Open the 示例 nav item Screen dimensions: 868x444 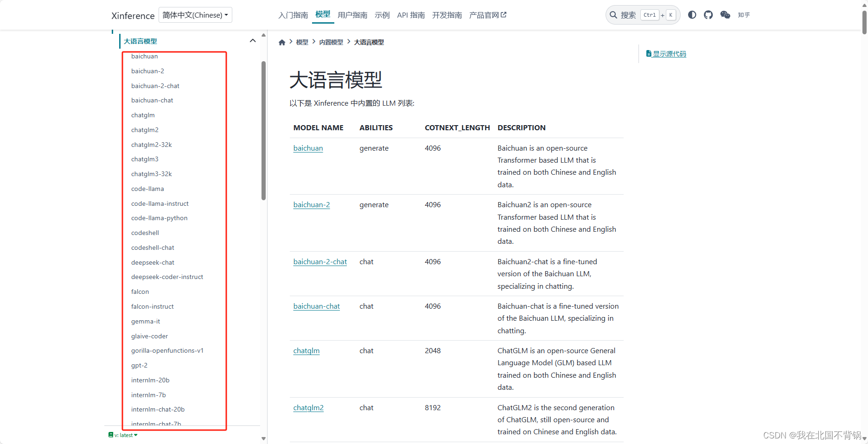point(382,15)
